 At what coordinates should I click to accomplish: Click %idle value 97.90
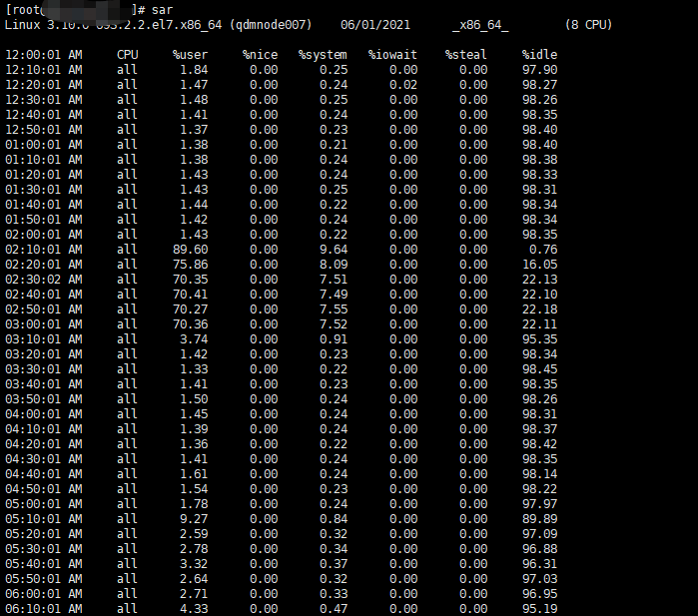click(x=539, y=70)
